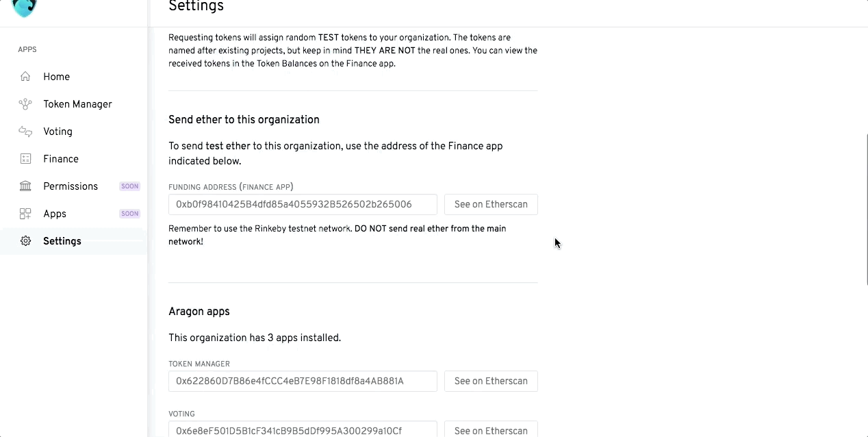Navigate to Finance app
The image size is (868, 437).
[x=61, y=159]
